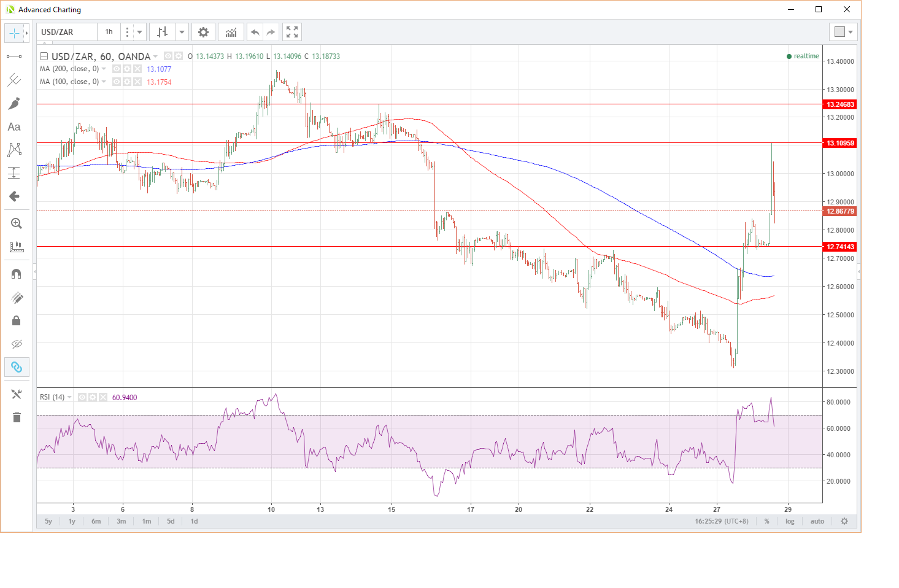Open the MA (200, close, 0) dropdown
Image resolution: width=899 pixels, height=588 pixels.
(104, 69)
